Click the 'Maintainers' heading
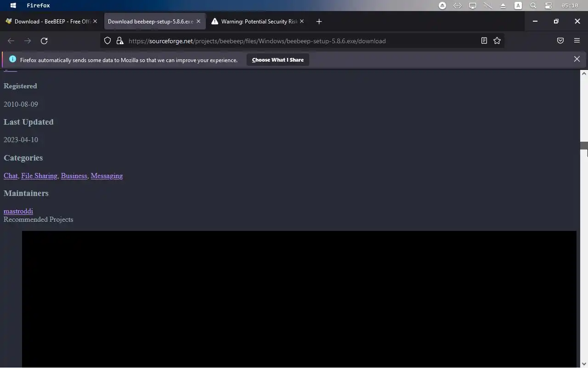The width and height of the screenshot is (588, 368). (26, 193)
